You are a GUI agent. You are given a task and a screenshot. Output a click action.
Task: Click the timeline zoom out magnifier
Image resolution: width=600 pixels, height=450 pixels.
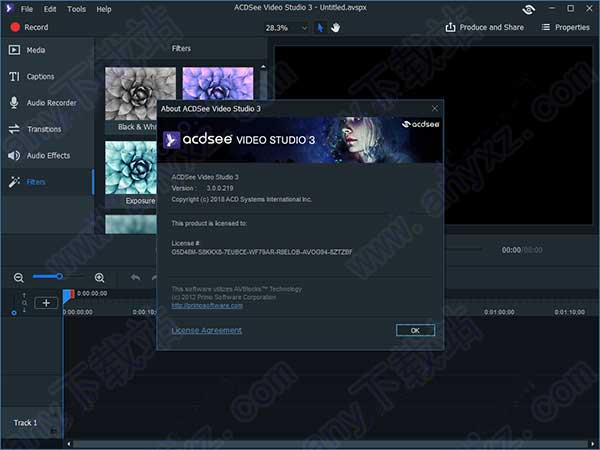(19, 278)
